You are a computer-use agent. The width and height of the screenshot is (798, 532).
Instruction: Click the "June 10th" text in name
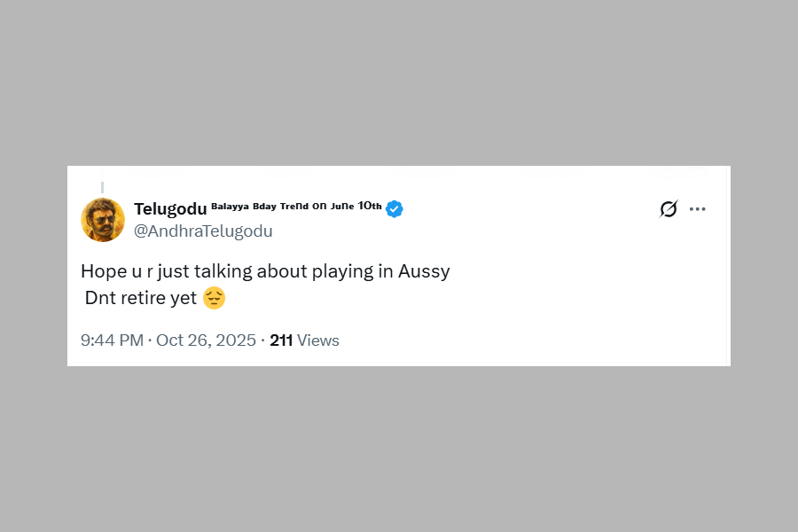click(356, 206)
